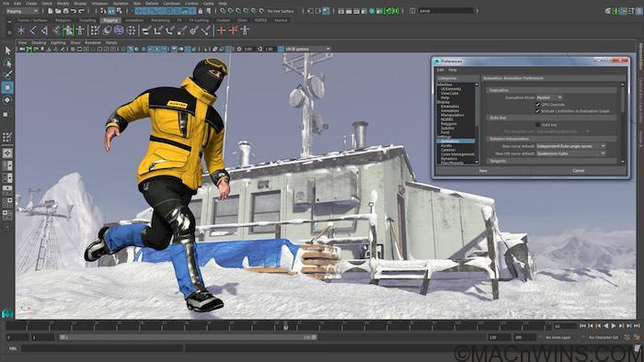Click the playback end time field 120
The width and height of the screenshot is (644, 362).
point(499,337)
